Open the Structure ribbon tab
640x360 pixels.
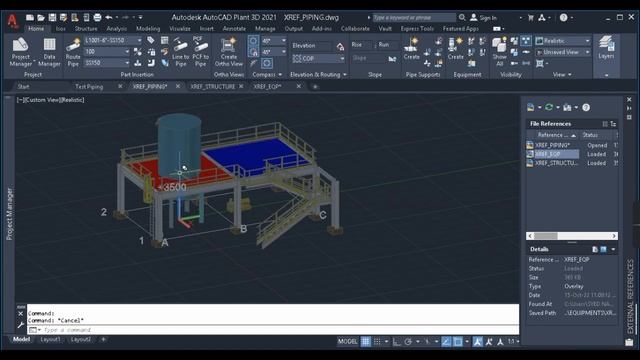click(86, 29)
